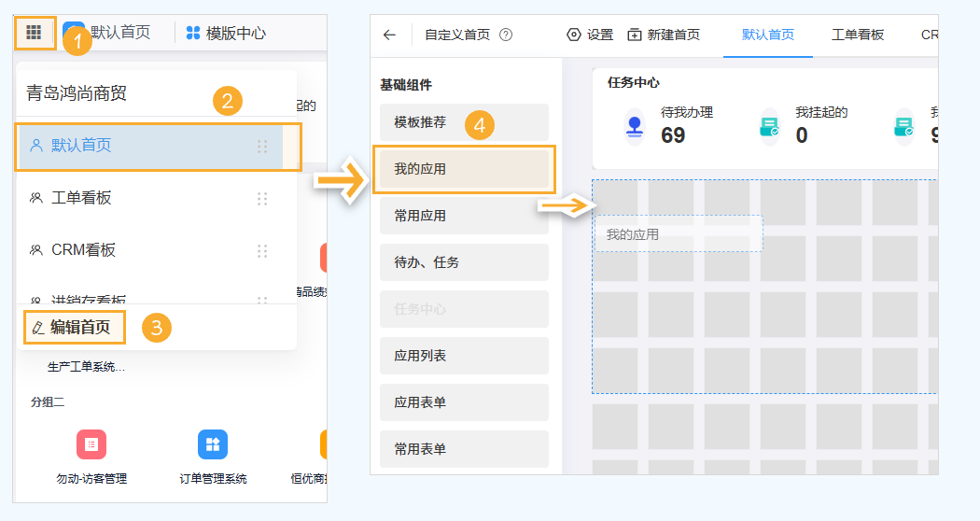Select the 应用列表 component
This screenshot has width=980, height=521.
[465, 356]
